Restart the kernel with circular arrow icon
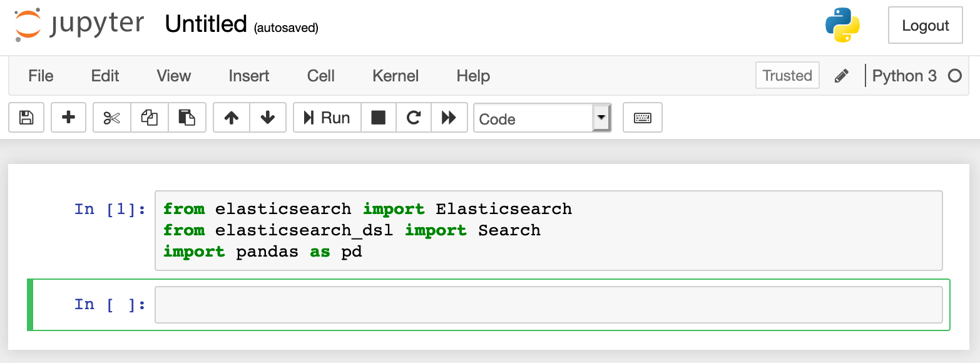Screen dimensions: 980x363 click(414, 117)
